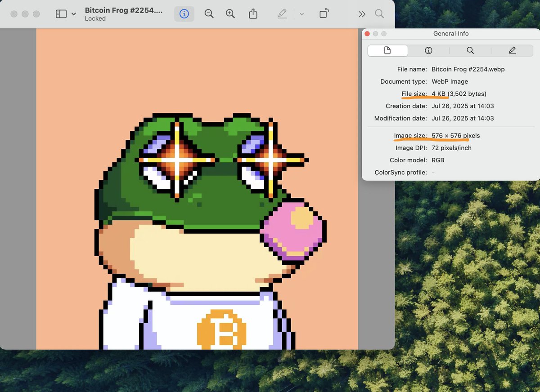Click the pink bubblegum in the image
This screenshot has width=540, height=392.
point(293,232)
